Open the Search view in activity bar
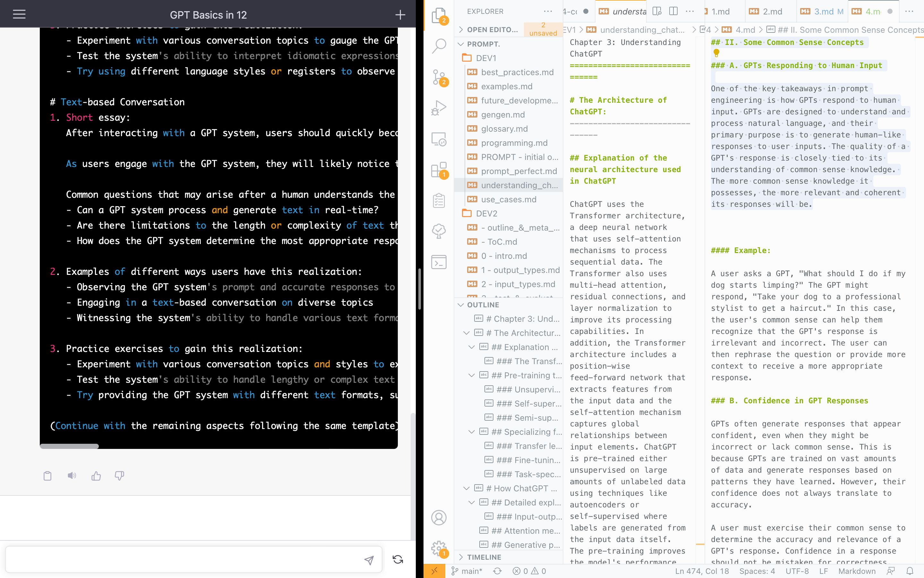Screen dimensions: 924x578 pos(439,46)
